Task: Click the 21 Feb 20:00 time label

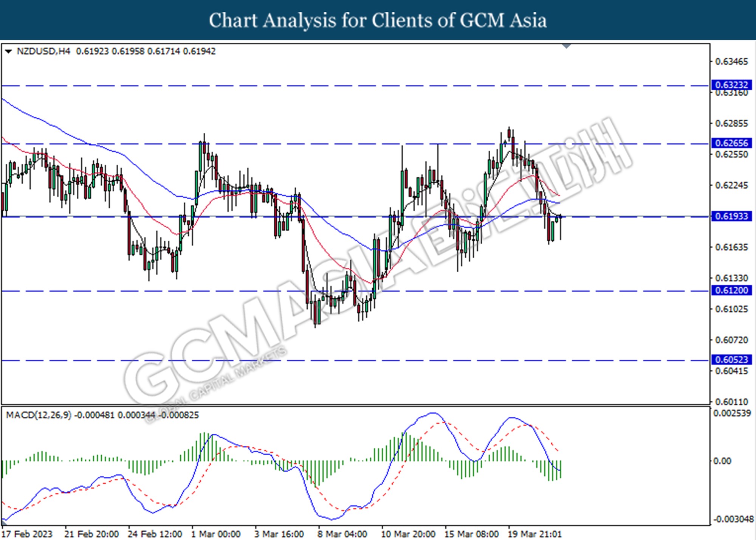Action: pyautogui.click(x=92, y=534)
